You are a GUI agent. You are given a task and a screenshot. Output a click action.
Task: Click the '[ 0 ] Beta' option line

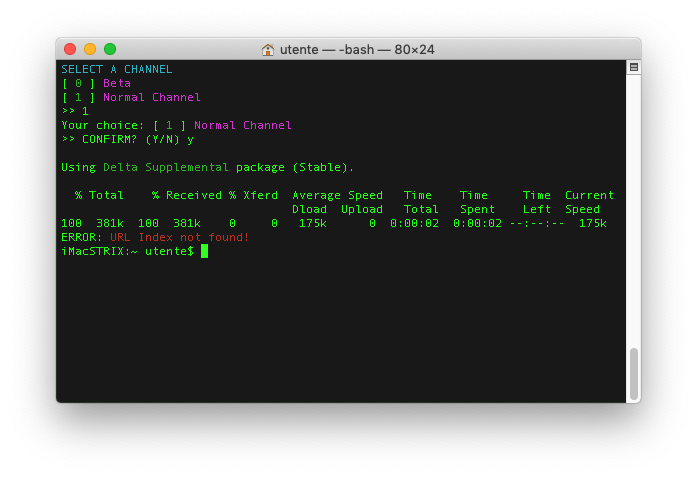coord(96,83)
